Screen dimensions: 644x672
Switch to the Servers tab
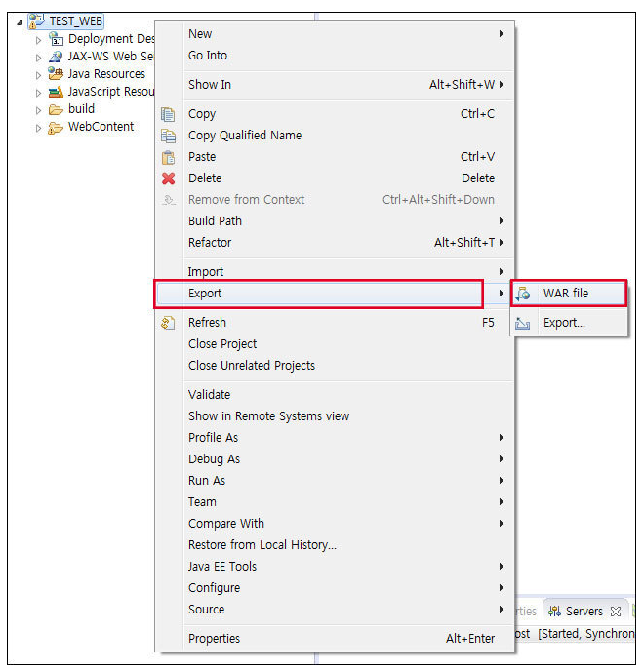[584, 611]
